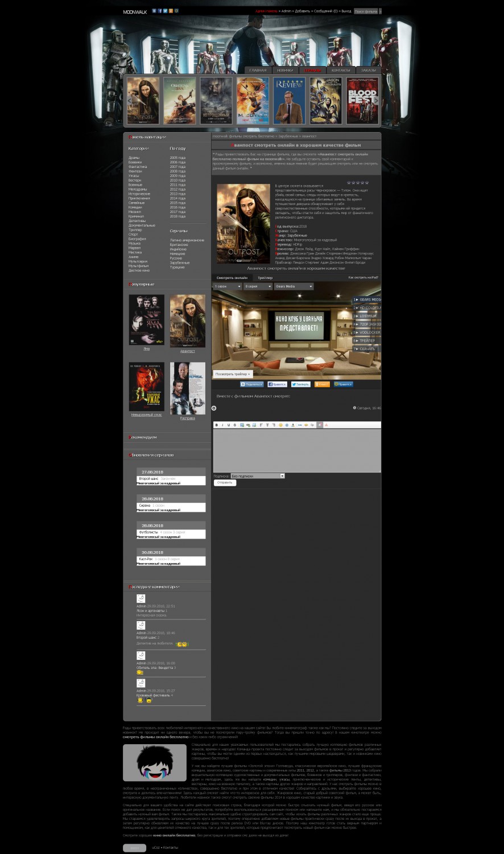Select player source 5 VODLOCKER

coord(367,332)
